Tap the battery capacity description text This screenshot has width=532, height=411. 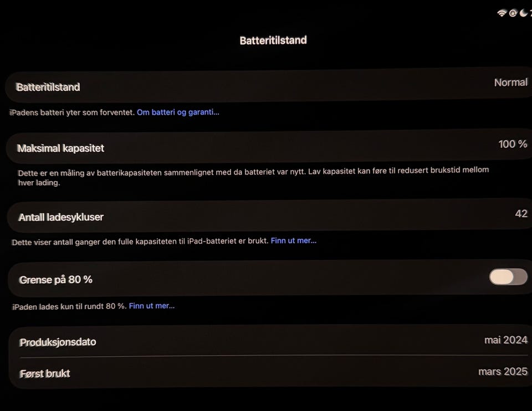point(253,176)
